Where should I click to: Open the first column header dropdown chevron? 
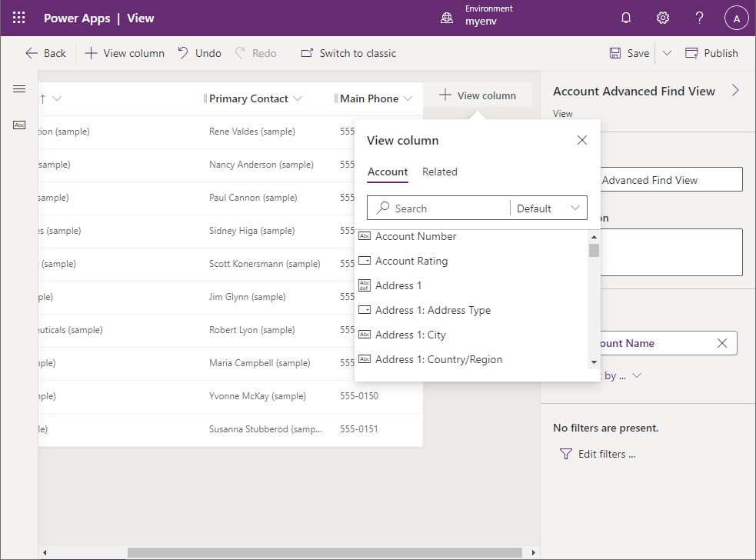(57, 98)
